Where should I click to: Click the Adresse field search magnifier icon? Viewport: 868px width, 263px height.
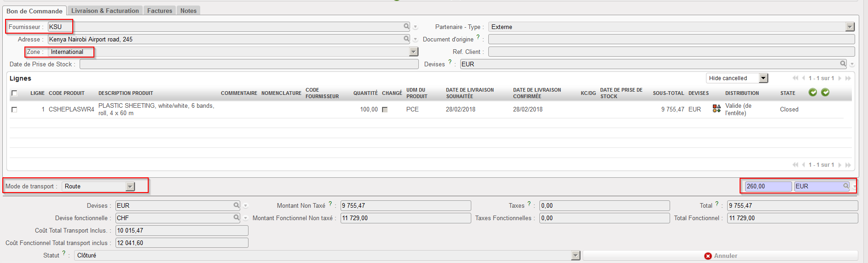click(406, 39)
